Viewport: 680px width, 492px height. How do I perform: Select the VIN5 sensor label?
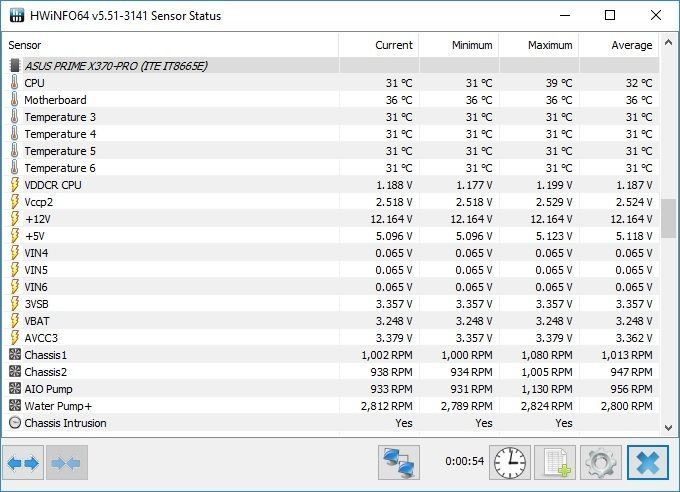(36, 269)
